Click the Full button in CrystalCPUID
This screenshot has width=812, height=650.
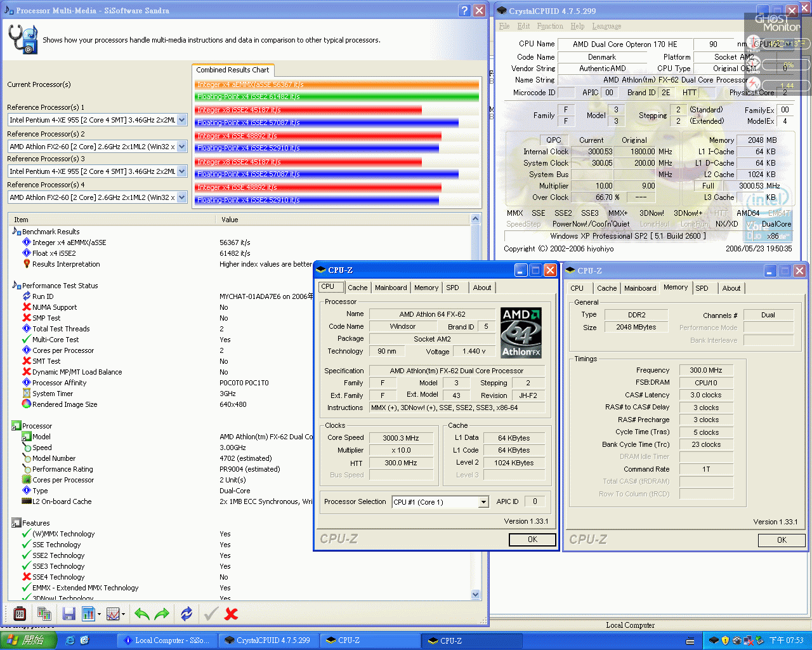708,186
